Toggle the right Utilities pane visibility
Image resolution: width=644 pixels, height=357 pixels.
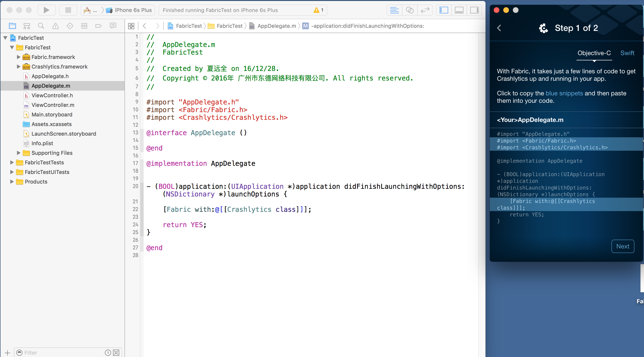474,10
